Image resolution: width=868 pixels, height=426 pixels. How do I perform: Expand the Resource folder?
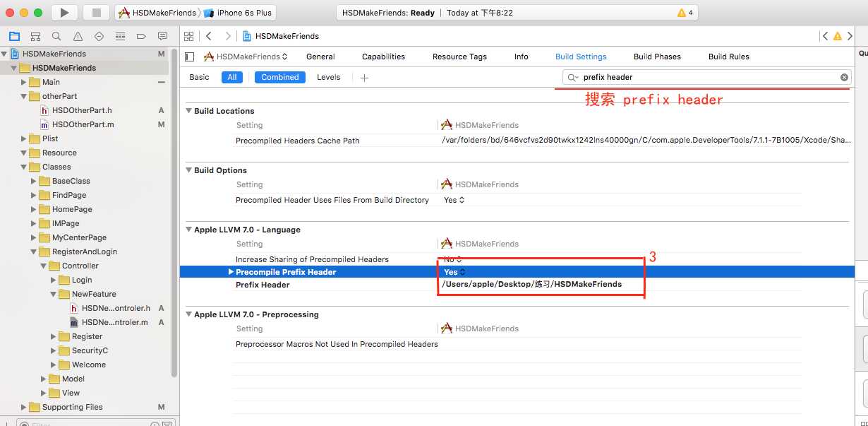click(x=25, y=153)
